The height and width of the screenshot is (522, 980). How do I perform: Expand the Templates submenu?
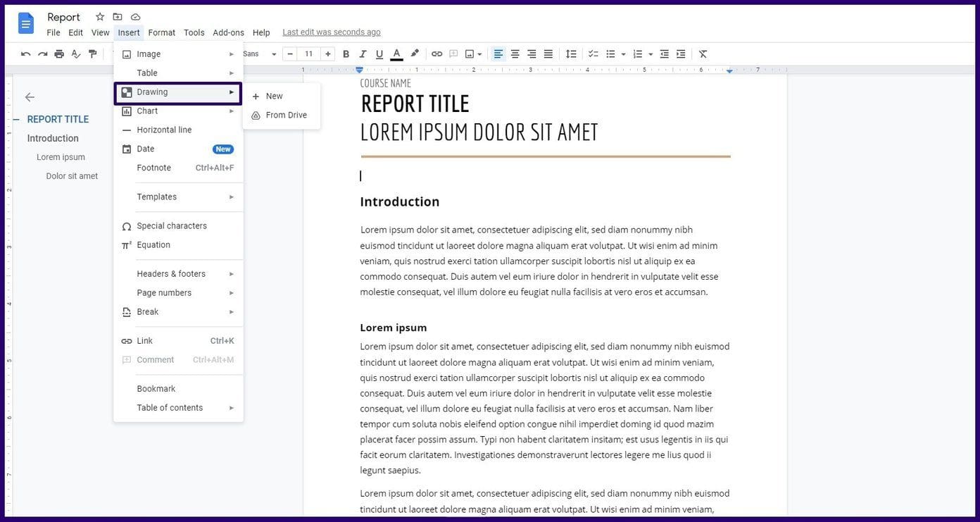click(178, 197)
